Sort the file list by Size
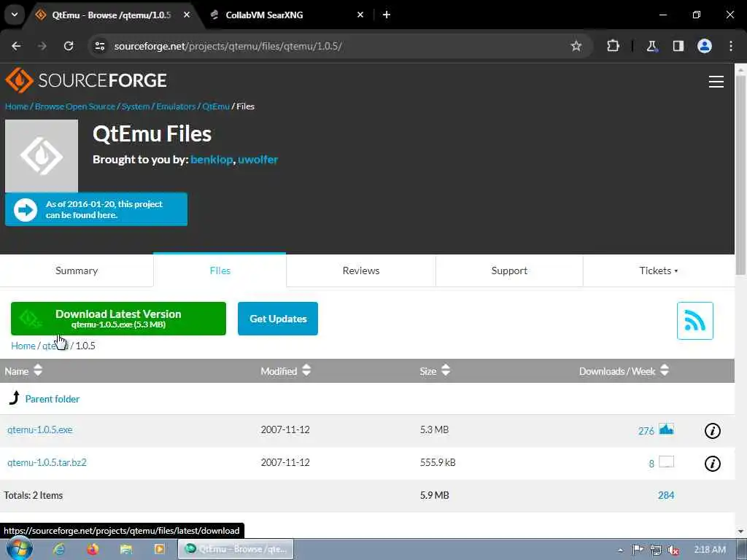Image resolution: width=747 pixels, height=560 pixels. (435, 370)
